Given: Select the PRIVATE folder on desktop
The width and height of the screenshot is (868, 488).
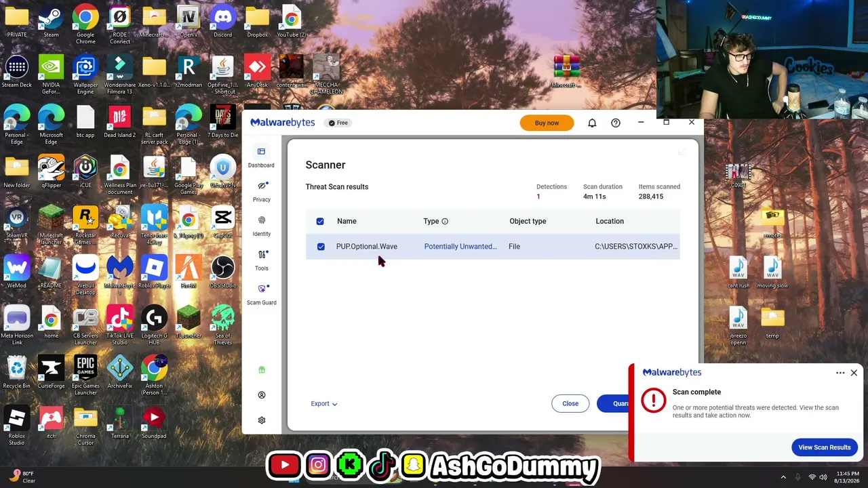Looking at the screenshot, I should click(x=17, y=22).
